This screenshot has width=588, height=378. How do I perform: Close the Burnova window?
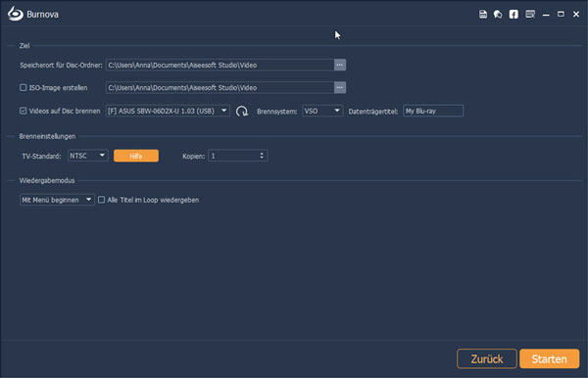576,15
